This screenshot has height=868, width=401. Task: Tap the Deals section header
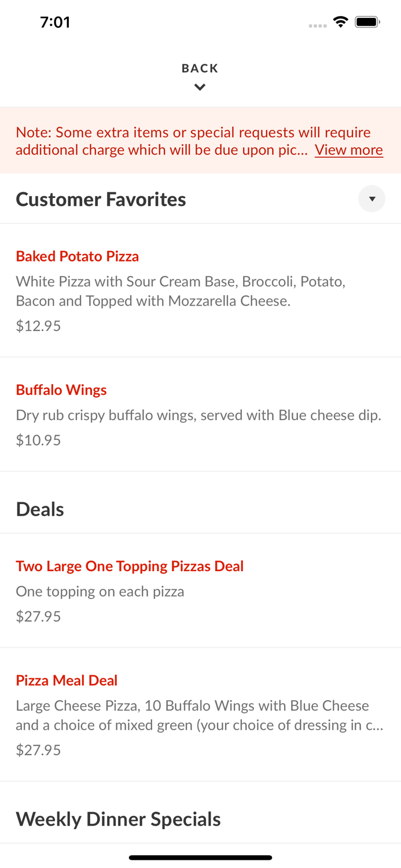pyautogui.click(x=40, y=509)
